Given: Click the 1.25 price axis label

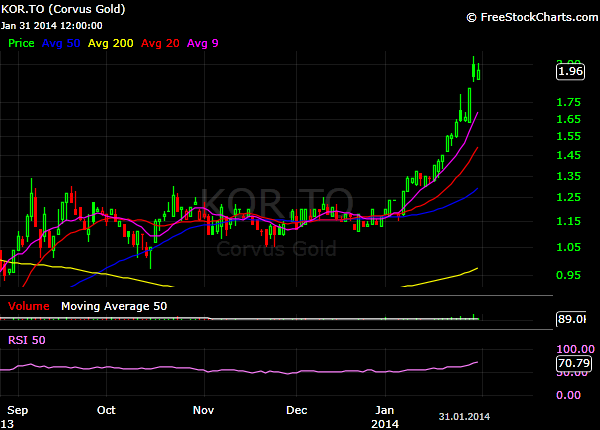Looking at the screenshot, I should coord(568,197).
